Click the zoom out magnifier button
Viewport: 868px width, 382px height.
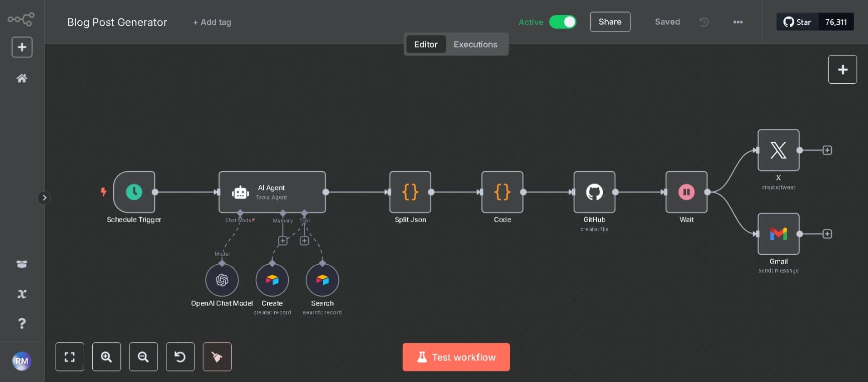click(143, 357)
